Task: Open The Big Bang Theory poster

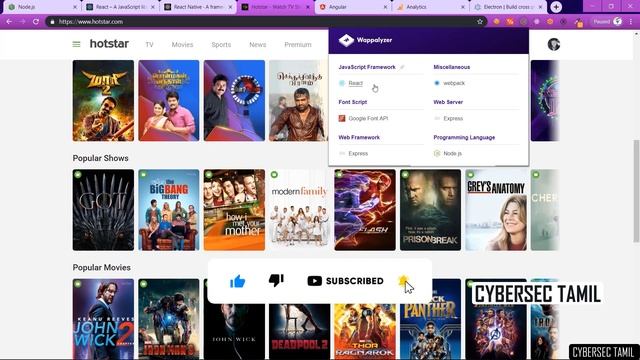Action: click(169, 210)
